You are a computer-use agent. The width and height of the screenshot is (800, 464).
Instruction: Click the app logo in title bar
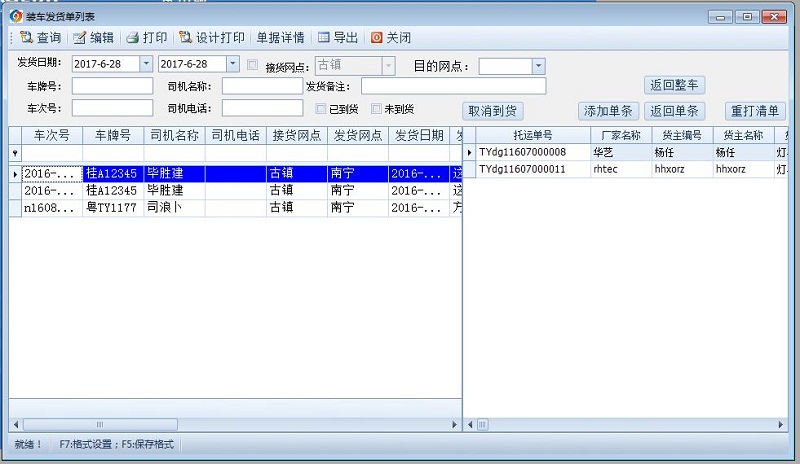(x=16, y=16)
